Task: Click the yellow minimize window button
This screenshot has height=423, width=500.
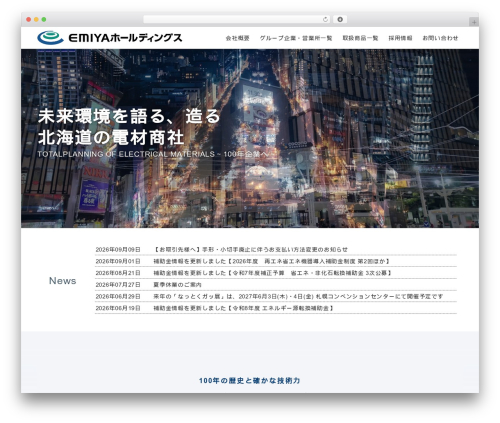Action: click(x=36, y=20)
